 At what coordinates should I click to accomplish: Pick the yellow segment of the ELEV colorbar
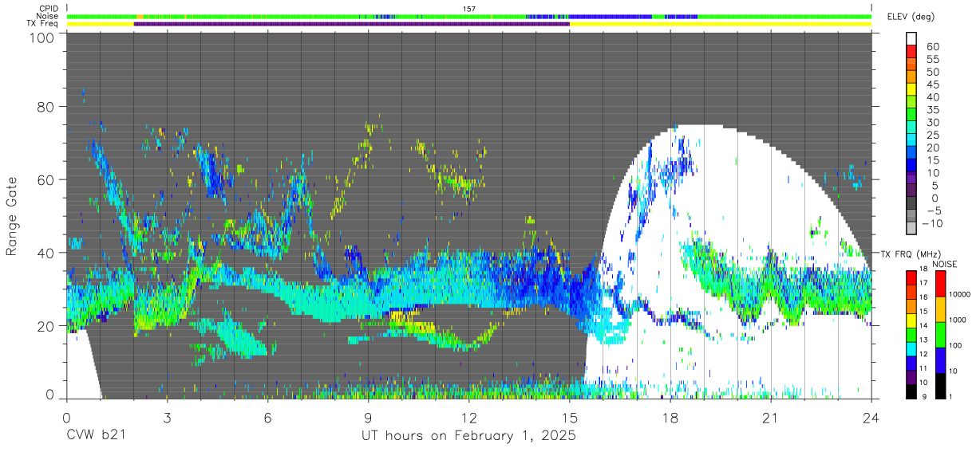pyautogui.click(x=911, y=89)
